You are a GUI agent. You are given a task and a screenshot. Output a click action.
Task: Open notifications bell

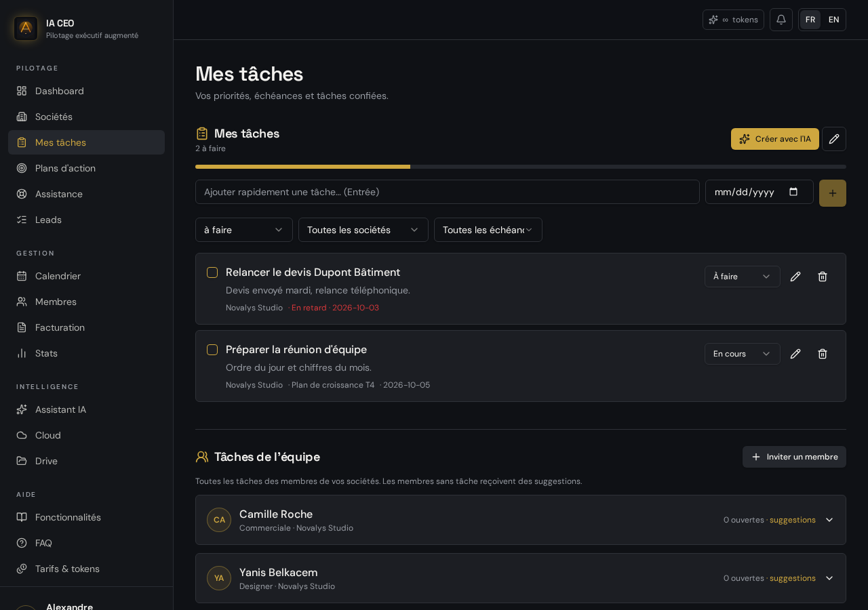tap(781, 20)
